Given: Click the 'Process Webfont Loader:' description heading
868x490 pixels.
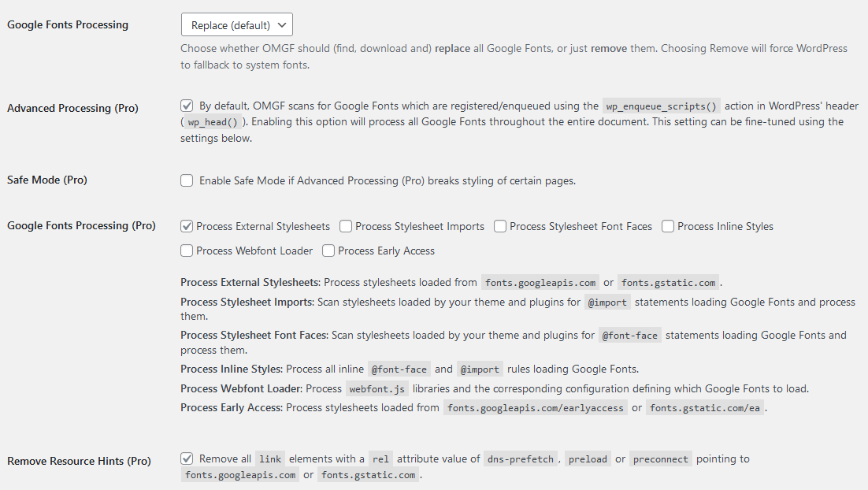Looking at the screenshot, I should click(x=241, y=388).
